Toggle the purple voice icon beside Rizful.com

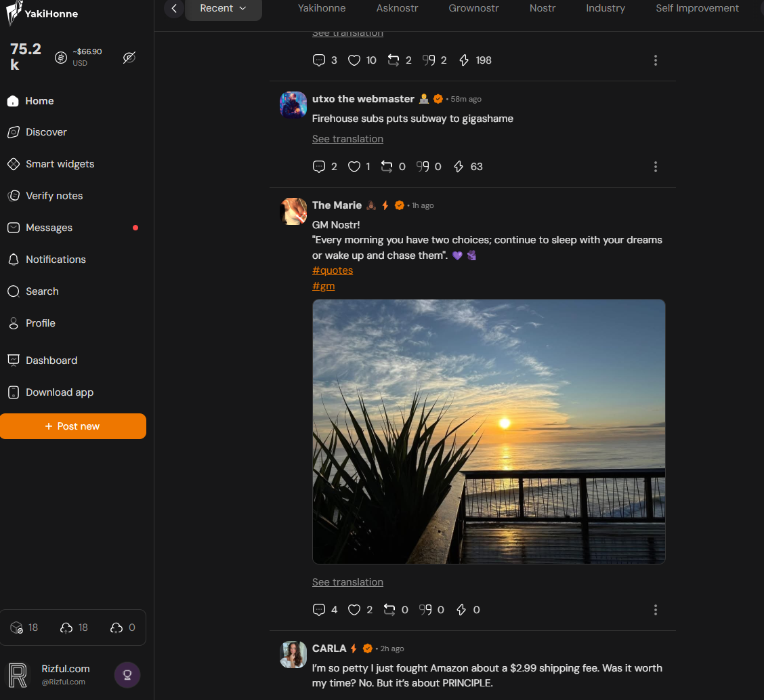[x=127, y=675]
